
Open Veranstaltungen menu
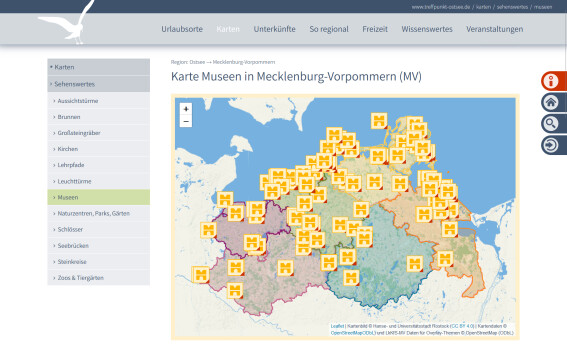[494, 29]
